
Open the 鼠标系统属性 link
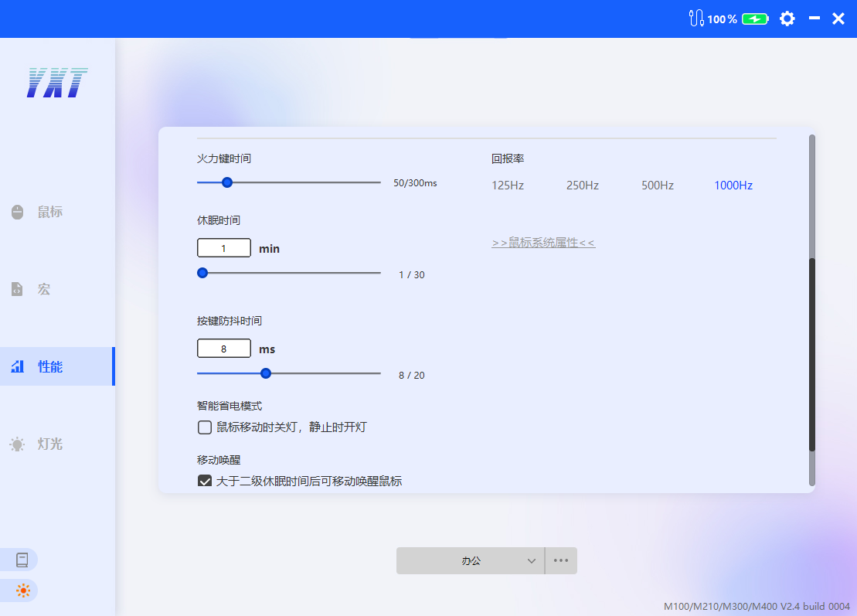tap(543, 243)
